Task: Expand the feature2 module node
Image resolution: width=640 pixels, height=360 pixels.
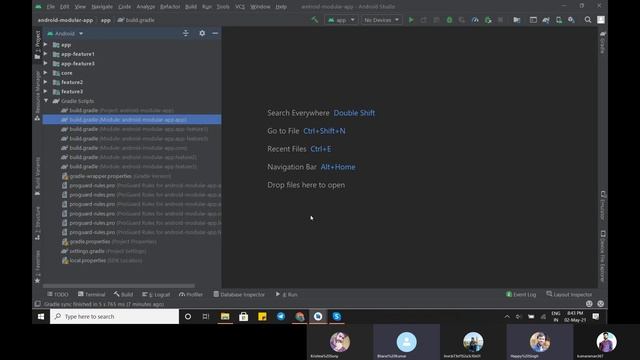Action: point(45,82)
